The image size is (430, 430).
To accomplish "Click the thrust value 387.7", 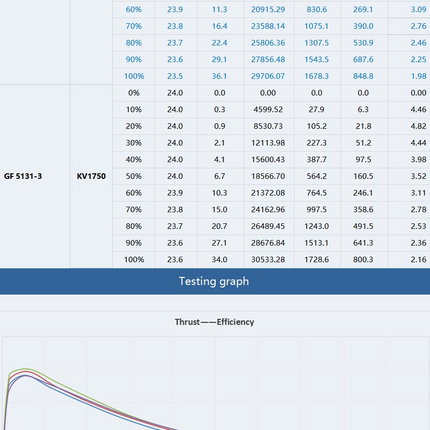I will coord(316,159).
